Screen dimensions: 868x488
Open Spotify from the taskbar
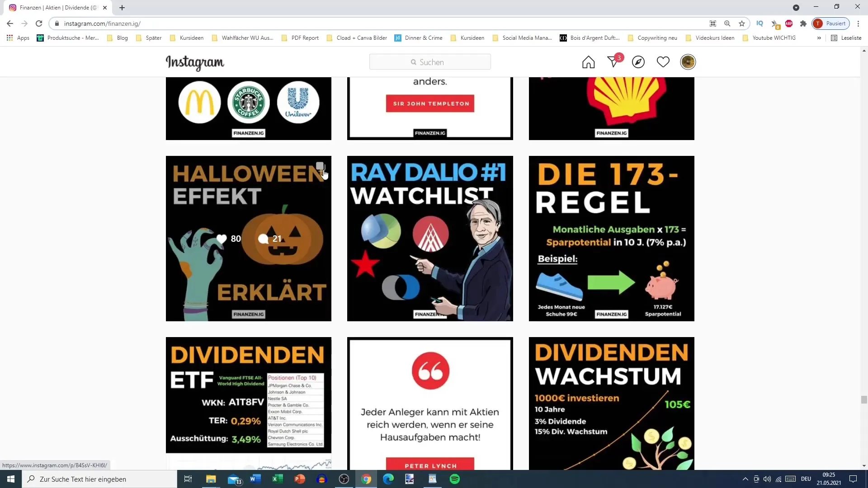(x=455, y=479)
